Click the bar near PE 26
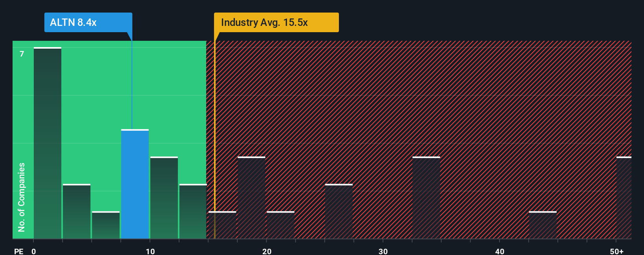This screenshot has height=255, width=644. (339, 211)
